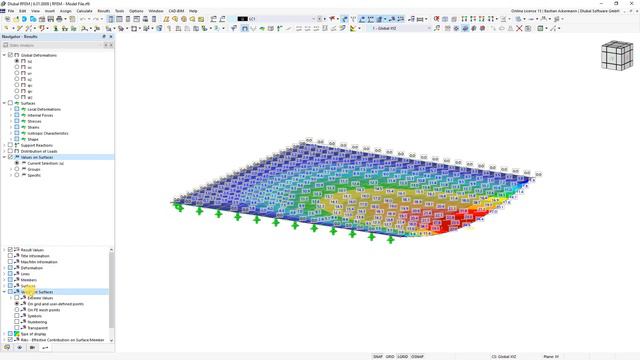The height and width of the screenshot is (360, 640).
Task: Click the Type of display color icon
Action: point(17,334)
